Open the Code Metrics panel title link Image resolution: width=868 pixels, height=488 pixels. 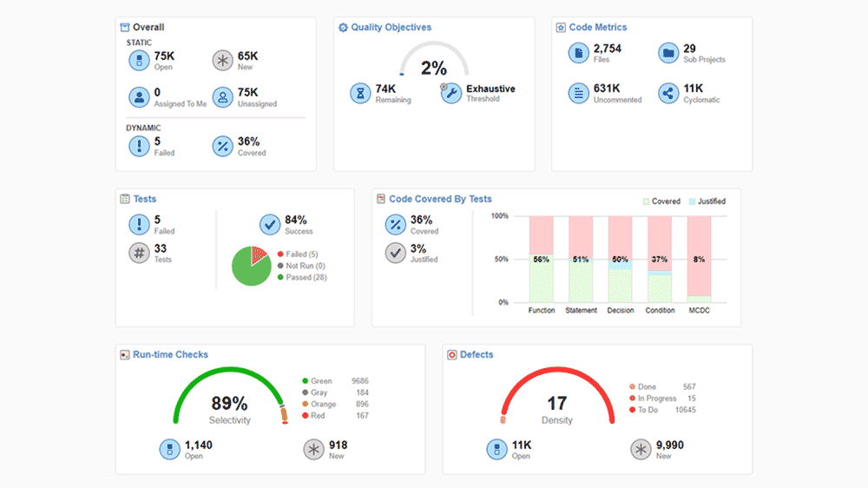(597, 28)
